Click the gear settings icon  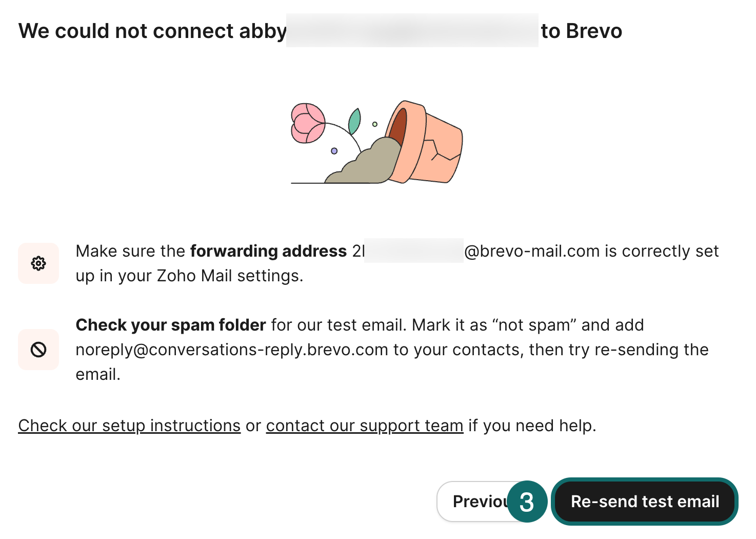click(x=38, y=263)
